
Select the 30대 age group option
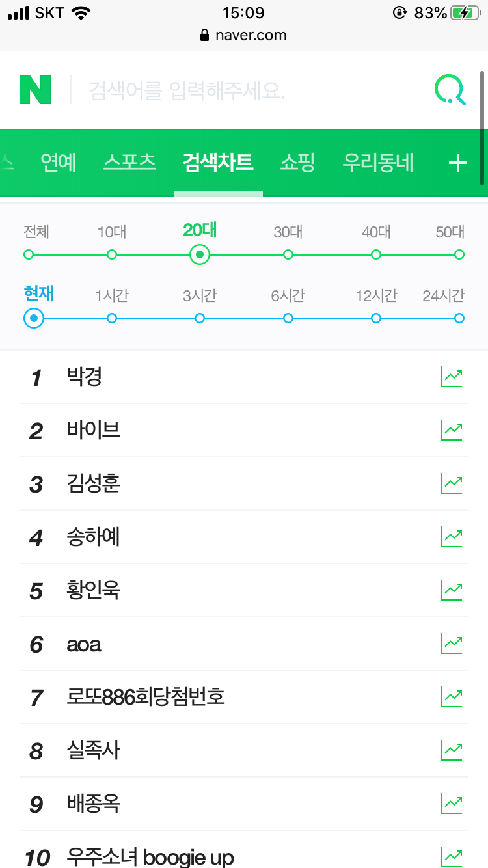tap(288, 254)
